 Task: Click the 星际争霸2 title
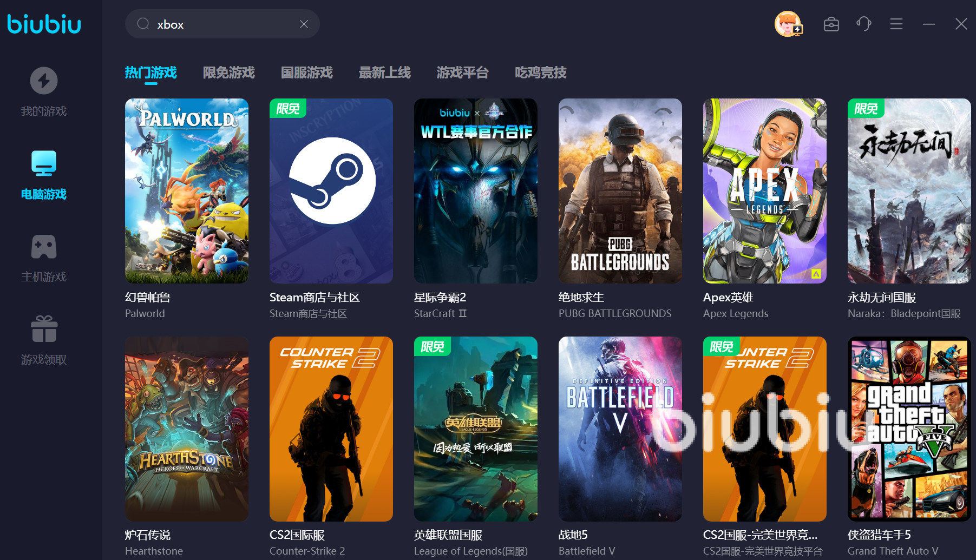pos(440,297)
